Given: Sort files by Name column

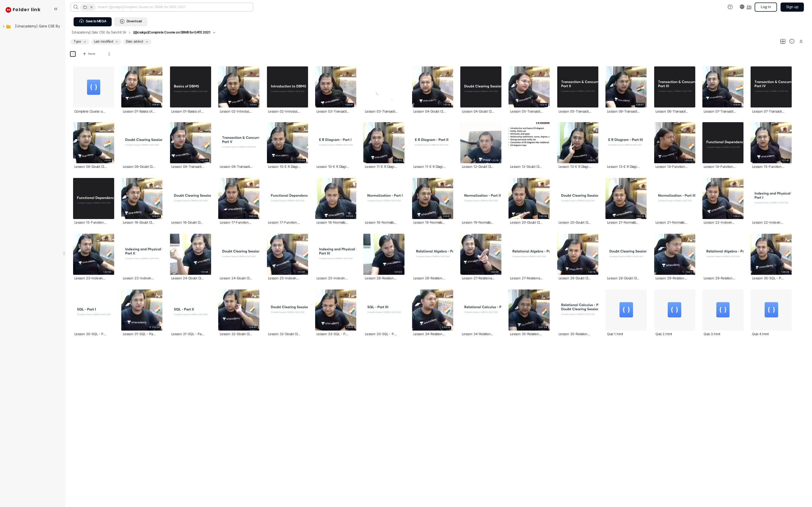Looking at the screenshot, I should [92, 54].
